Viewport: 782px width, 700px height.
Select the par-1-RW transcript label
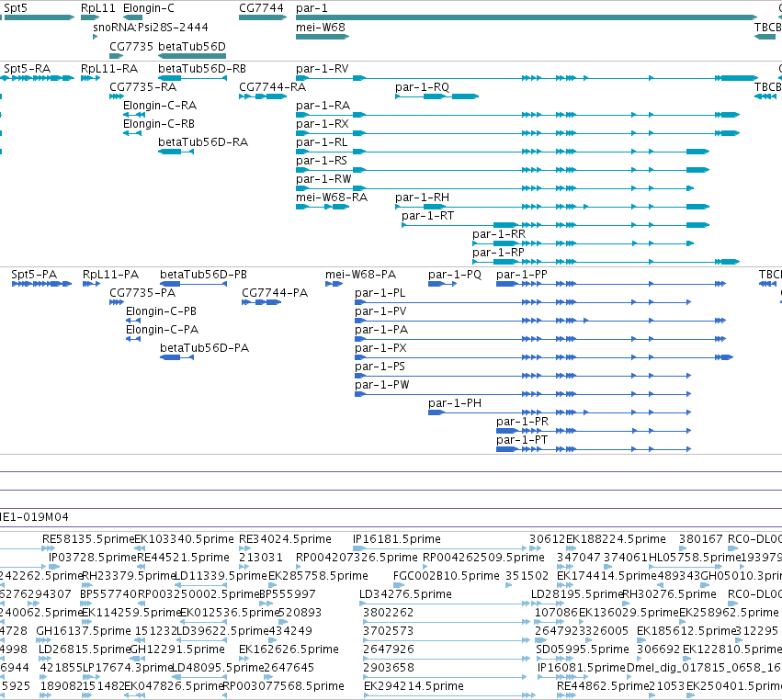[x=323, y=179]
